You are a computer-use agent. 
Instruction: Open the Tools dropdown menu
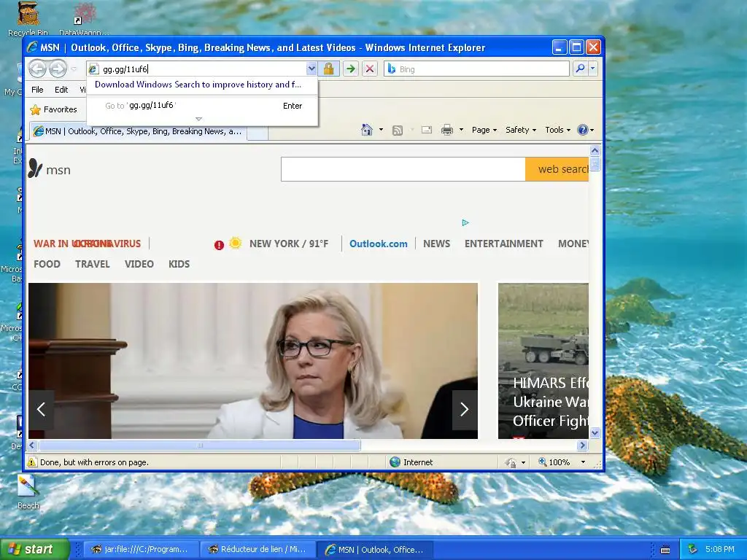(557, 130)
